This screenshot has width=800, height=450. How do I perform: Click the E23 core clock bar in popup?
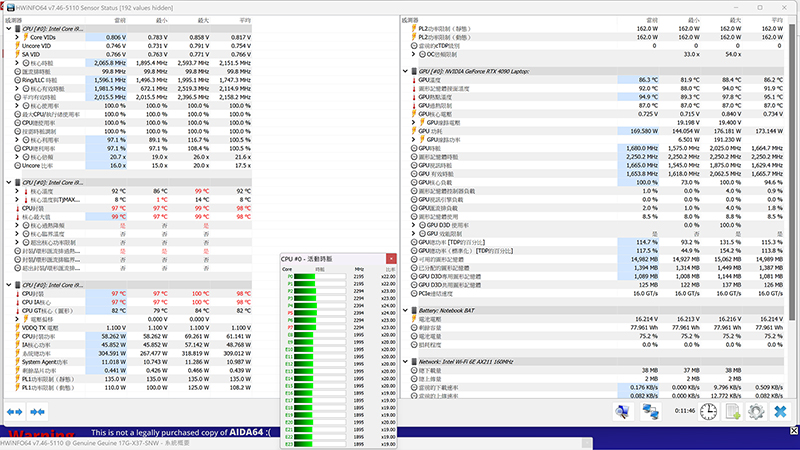click(x=320, y=444)
